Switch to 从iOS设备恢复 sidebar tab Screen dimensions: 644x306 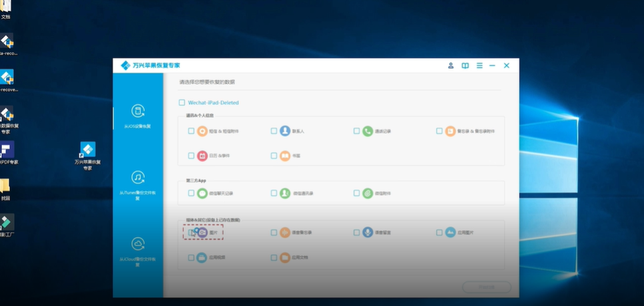[138, 117]
